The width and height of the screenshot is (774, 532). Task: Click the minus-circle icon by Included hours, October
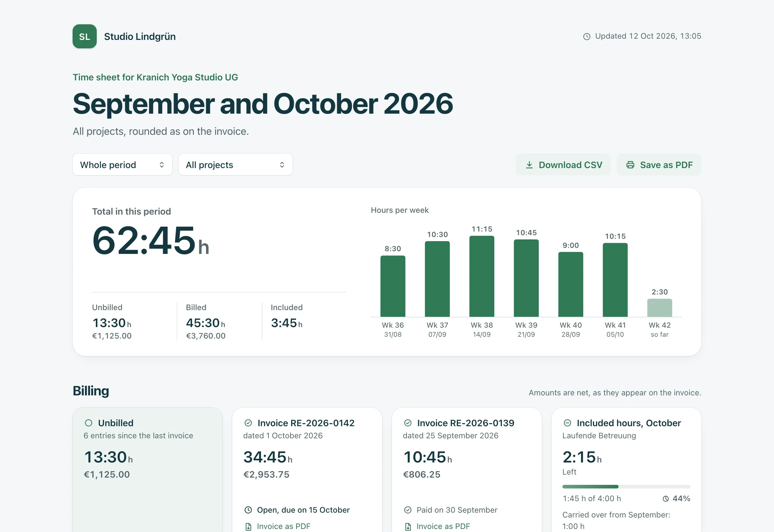(567, 423)
